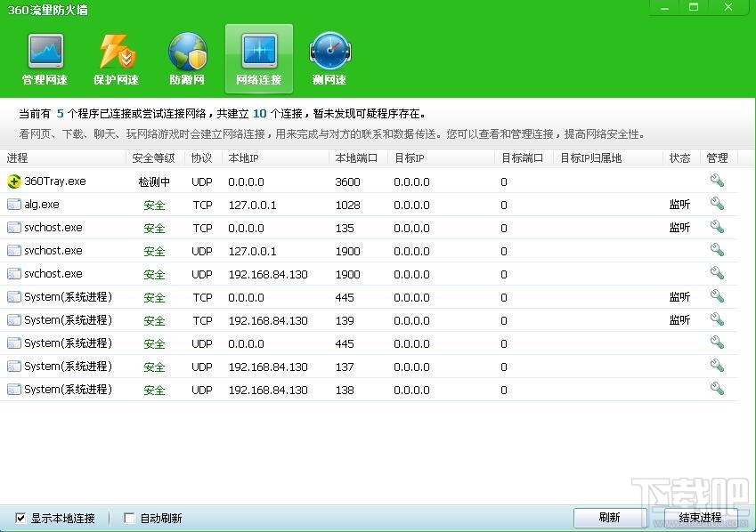Open the 管理网速 panel

pos(45,58)
